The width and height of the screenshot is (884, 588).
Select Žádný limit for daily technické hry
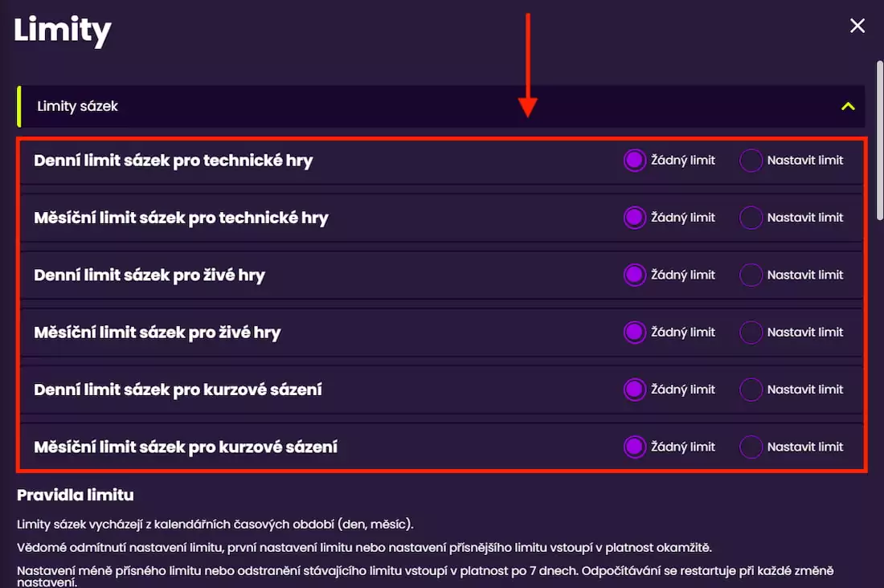pyautogui.click(x=635, y=160)
